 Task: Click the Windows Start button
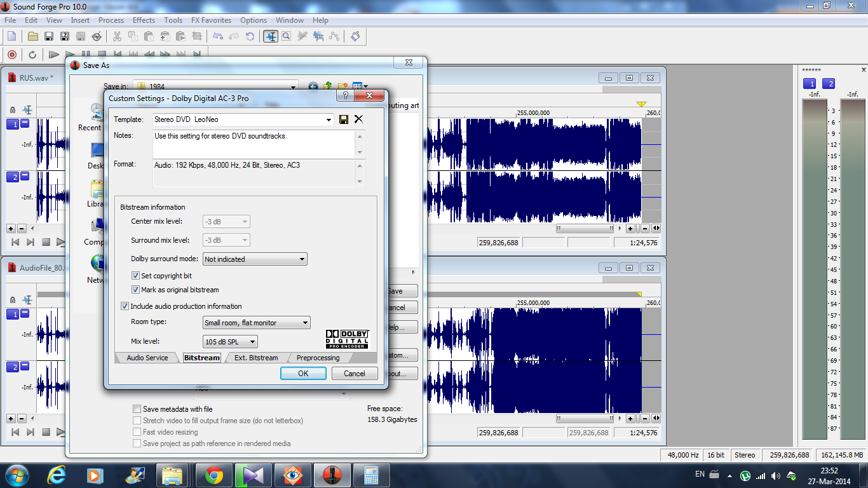coord(17,475)
